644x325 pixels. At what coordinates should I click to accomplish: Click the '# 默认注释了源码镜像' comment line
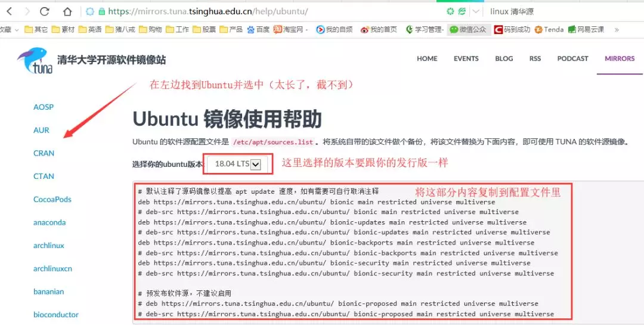[258, 191]
